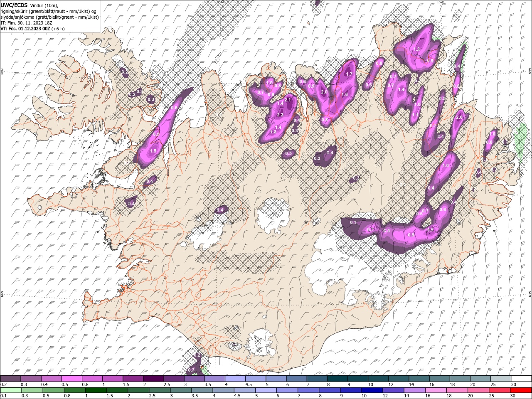The height and width of the screenshot is (399, 532).
Task: Click the dark green 1 swatch in lower legend
Action: [x=96, y=390]
